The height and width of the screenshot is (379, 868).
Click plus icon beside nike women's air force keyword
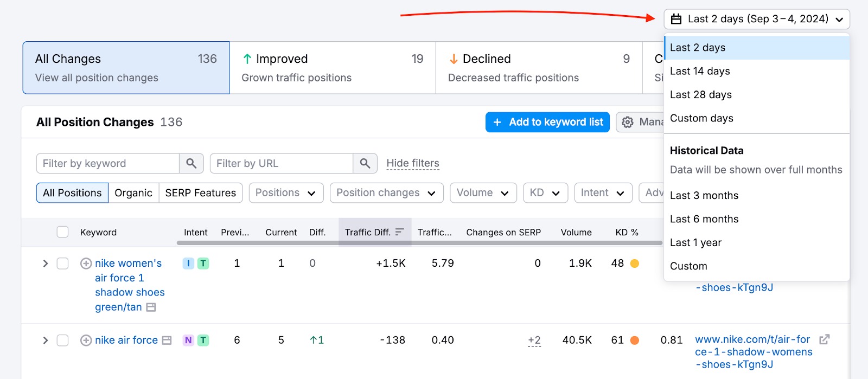coord(86,264)
